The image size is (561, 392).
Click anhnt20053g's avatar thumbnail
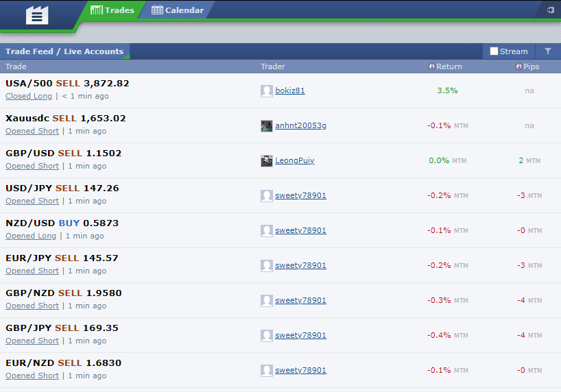coord(267,126)
